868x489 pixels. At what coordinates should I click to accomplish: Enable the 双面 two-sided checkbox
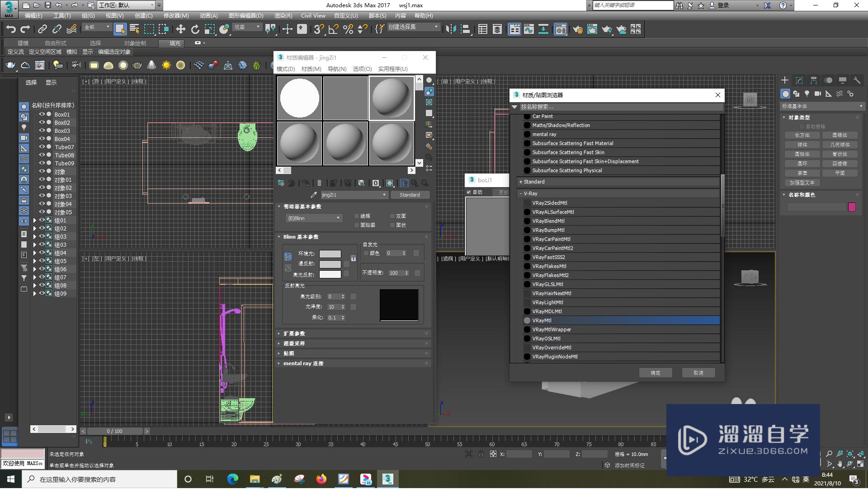point(392,216)
